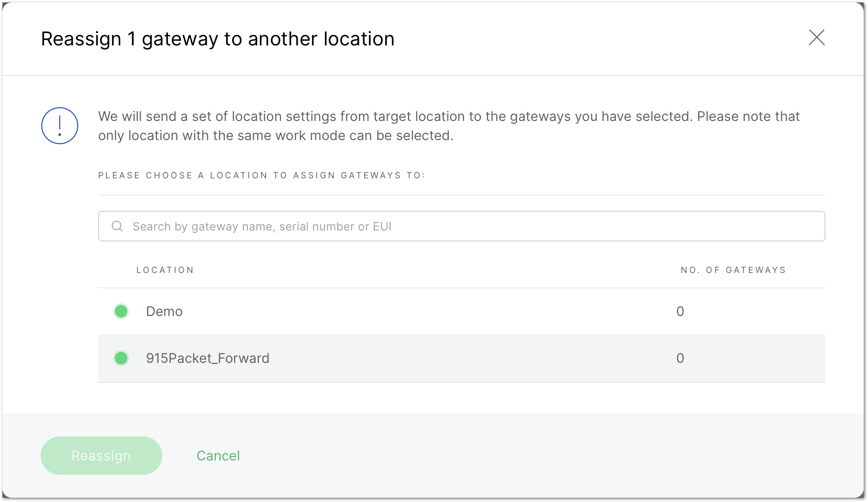Screen dimensions: 868x502
Task: Click the blue exclamation alert icon
Action: point(59,125)
